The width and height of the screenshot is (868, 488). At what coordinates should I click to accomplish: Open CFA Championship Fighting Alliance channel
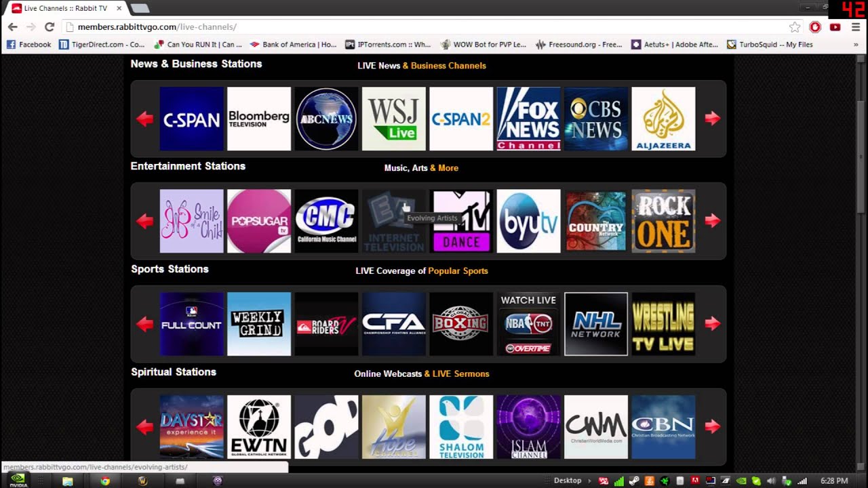[394, 324]
